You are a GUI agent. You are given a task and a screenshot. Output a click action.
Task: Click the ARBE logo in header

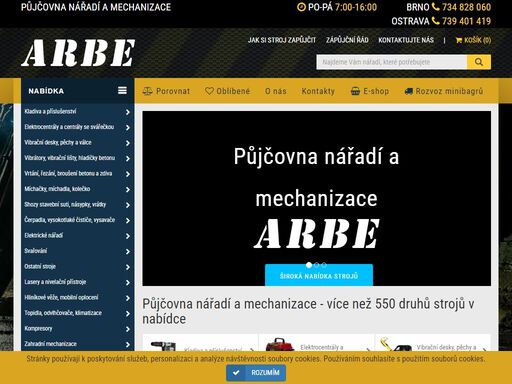pyautogui.click(x=78, y=53)
